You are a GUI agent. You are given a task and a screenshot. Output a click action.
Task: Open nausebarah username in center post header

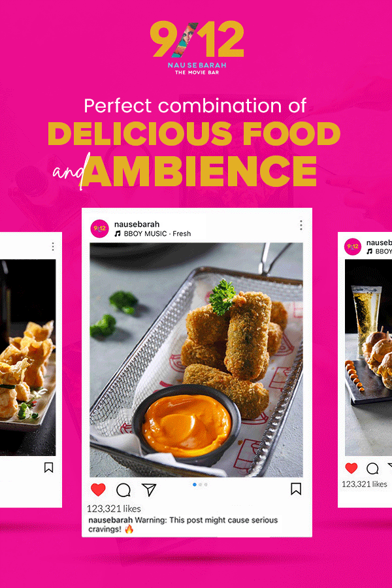pos(137,224)
